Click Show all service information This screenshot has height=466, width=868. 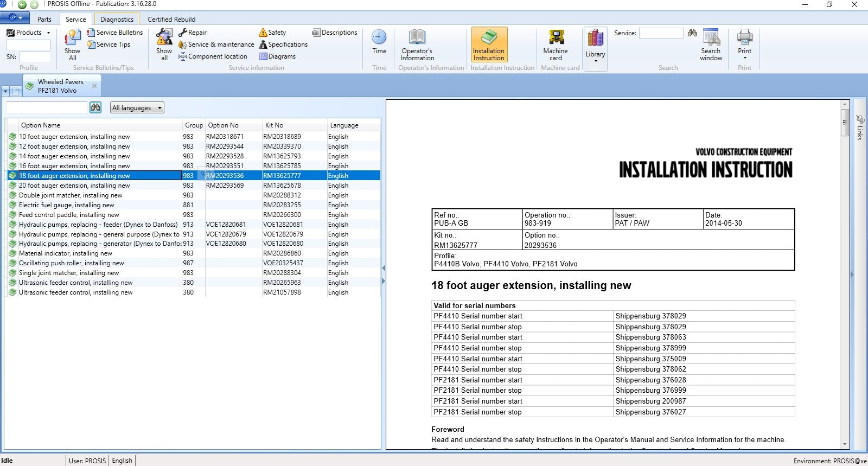tap(164, 45)
